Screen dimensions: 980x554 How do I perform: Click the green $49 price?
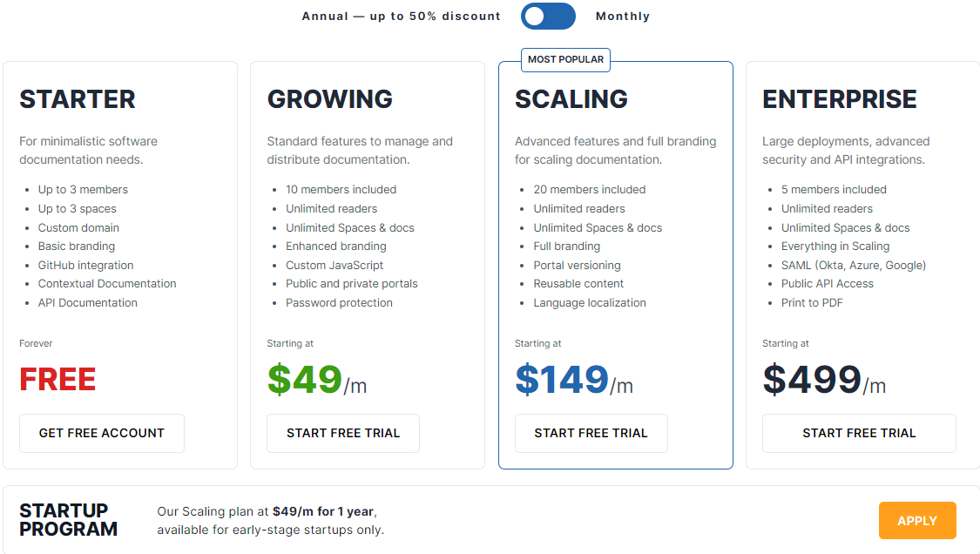tap(305, 380)
